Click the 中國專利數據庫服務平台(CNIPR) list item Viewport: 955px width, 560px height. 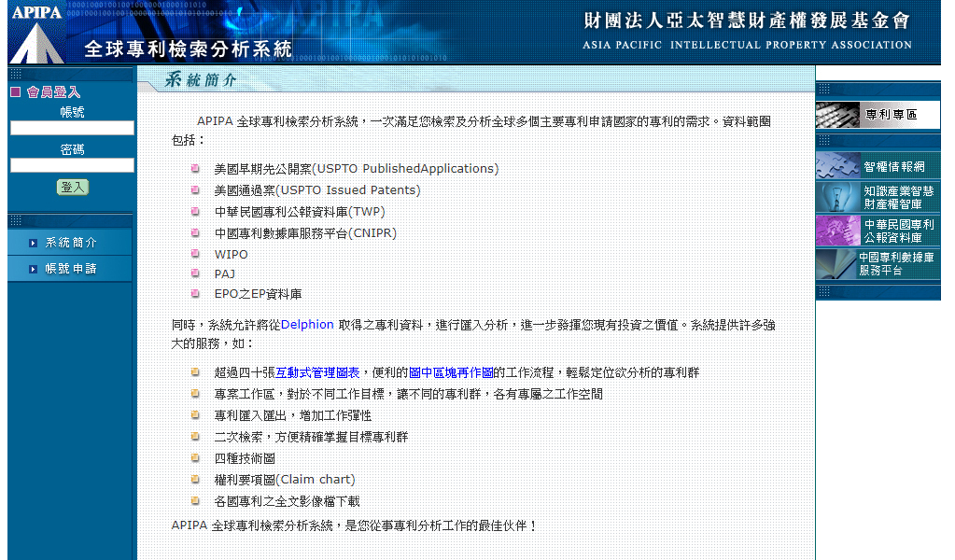pos(305,233)
